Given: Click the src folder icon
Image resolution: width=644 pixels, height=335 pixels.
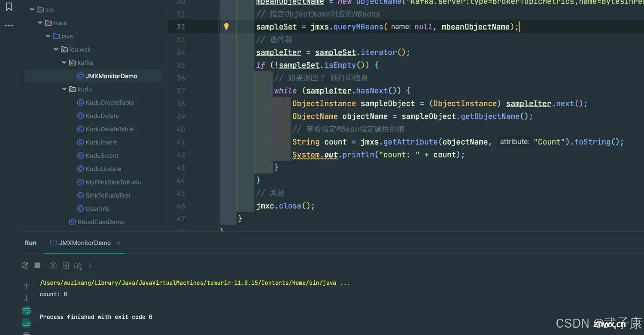Looking at the screenshot, I should pyautogui.click(x=40, y=9).
